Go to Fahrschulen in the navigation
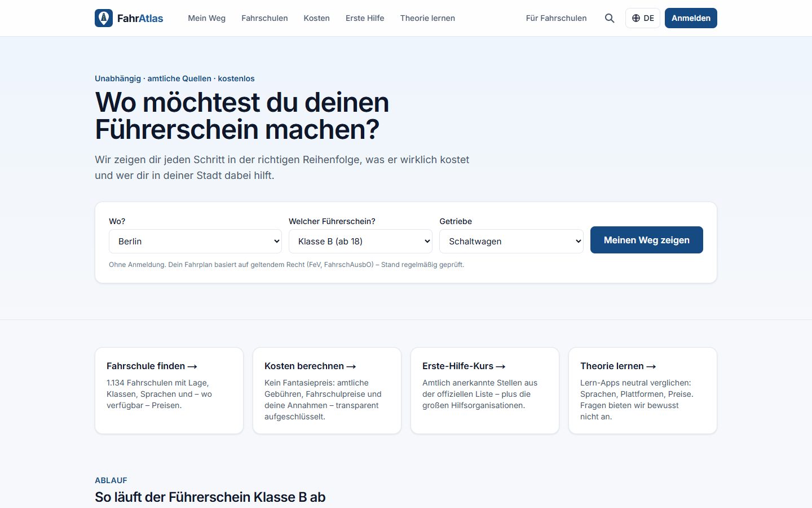The width and height of the screenshot is (812, 508). (x=264, y=18)
